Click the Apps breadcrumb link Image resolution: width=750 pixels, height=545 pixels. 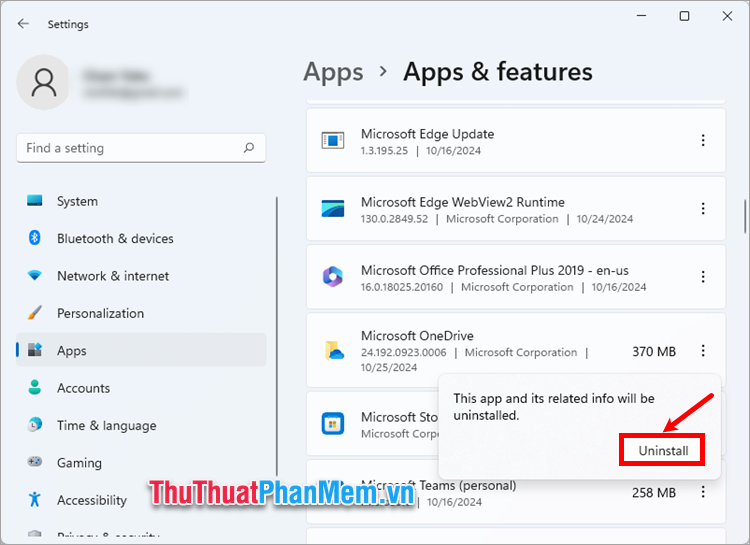(x=333, y=72)
